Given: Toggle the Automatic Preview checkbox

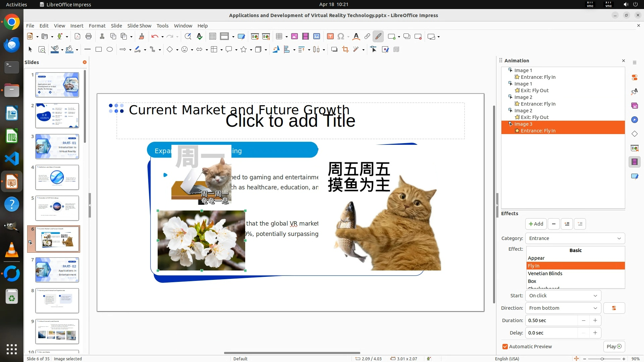Looking at the screenshot, I should [x=505, y=347].
